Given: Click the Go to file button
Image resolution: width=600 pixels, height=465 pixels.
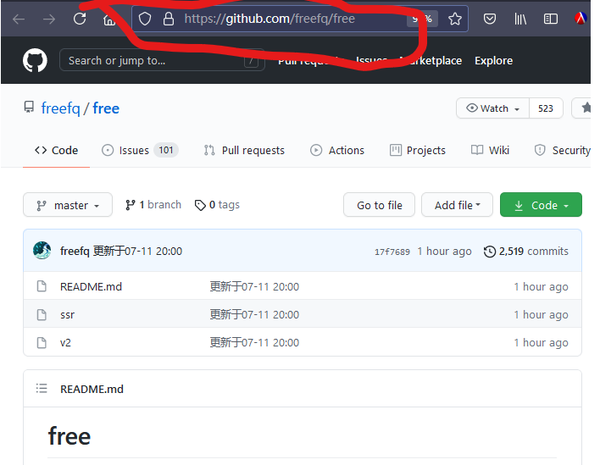Looking at the screenshot, I should tap(379, 205).
